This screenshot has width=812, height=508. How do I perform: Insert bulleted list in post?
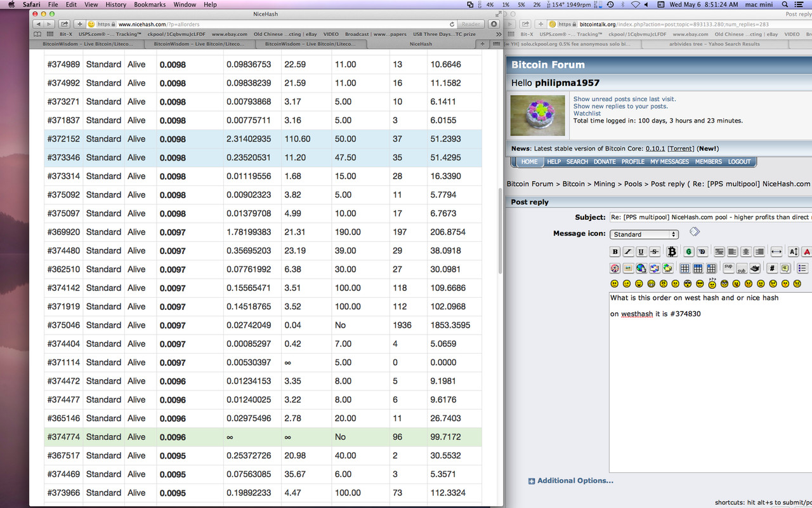(802, 269)
